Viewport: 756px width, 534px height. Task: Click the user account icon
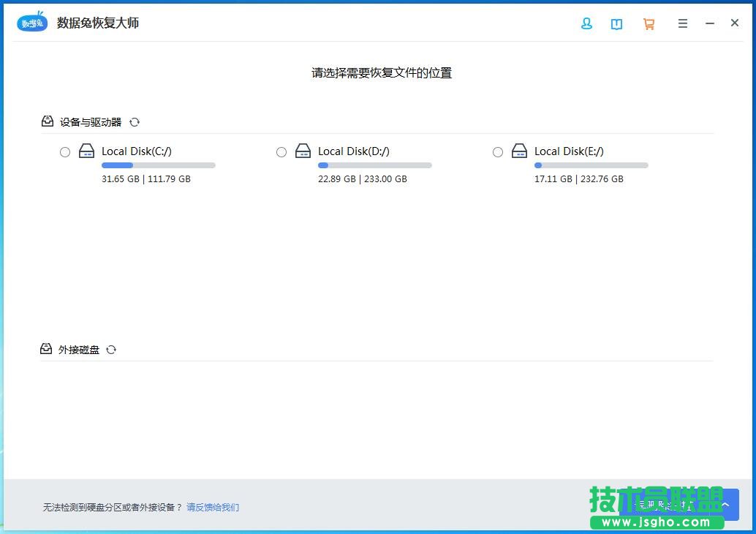pos(586,23)
